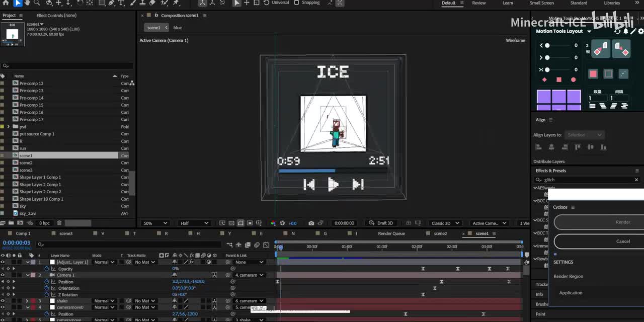Switch to the Small Screen workspace

click(542, 3)
